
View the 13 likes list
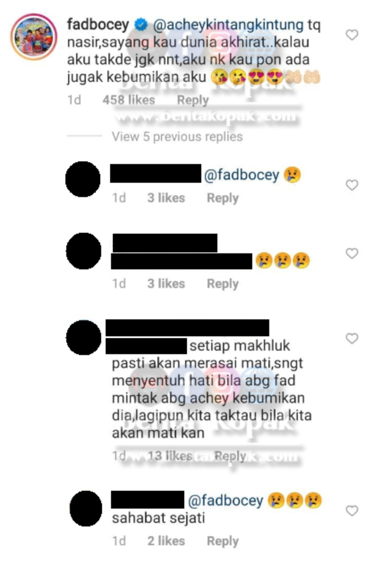tap(170, 456)
